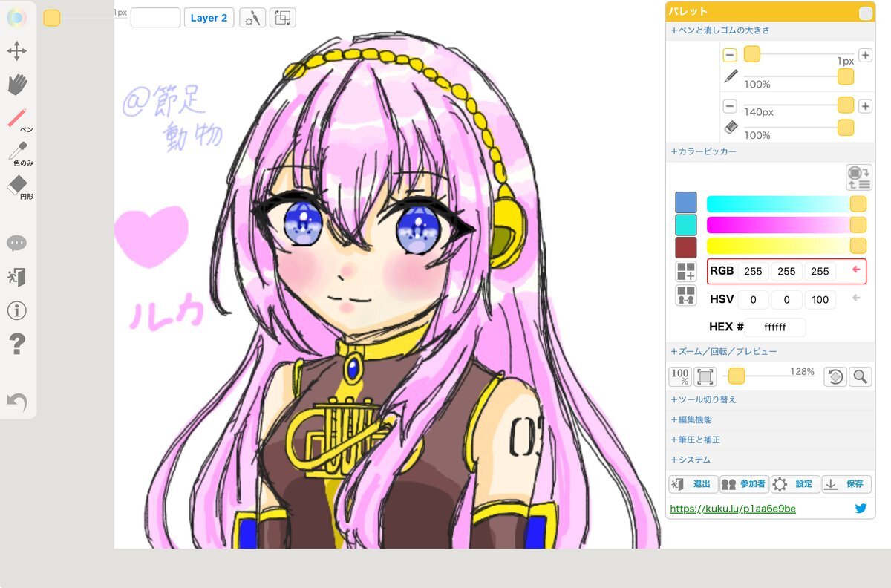Screen dimensions: 891x588
Task: Open the color wheel in the left toolbar
Action: click(16, 18)
